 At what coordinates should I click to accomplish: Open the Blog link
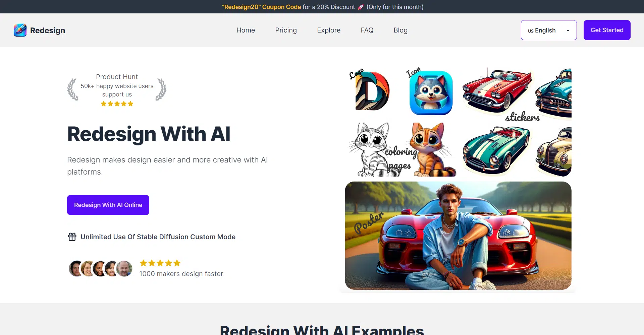tap(400, 30)
